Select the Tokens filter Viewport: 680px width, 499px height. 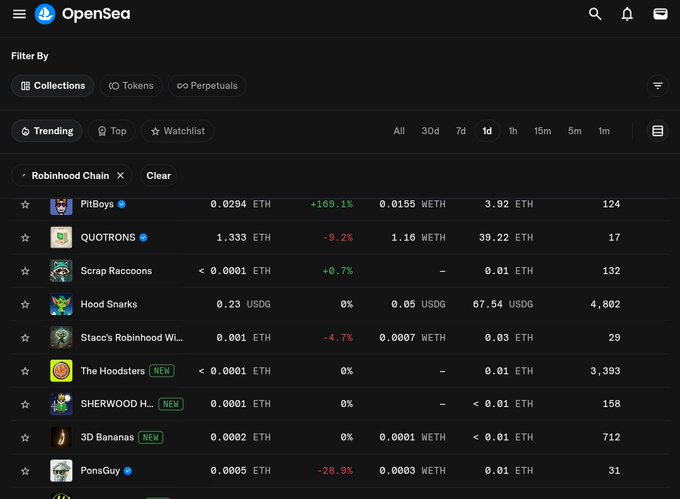point(131,86)
